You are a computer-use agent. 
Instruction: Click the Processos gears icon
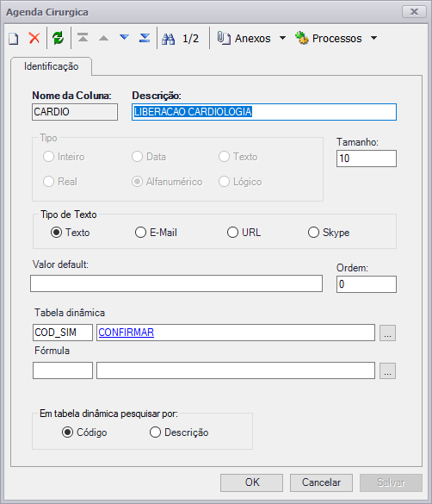pyautogui.click(x=302, y=38)
